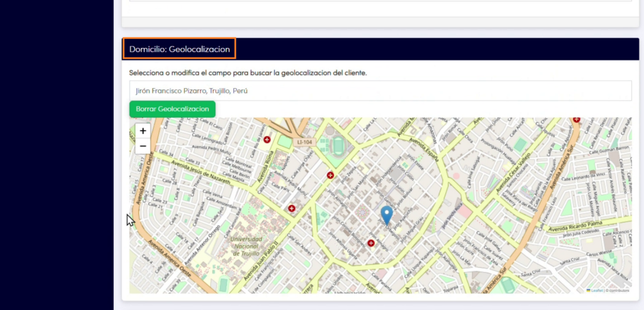Click Universidad Nacional de Trujillo label
This screenshot has height=310, width=644.
click(246, 246)
